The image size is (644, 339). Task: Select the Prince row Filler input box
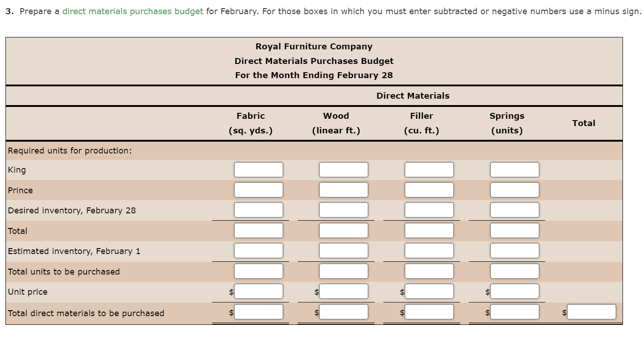429,189
